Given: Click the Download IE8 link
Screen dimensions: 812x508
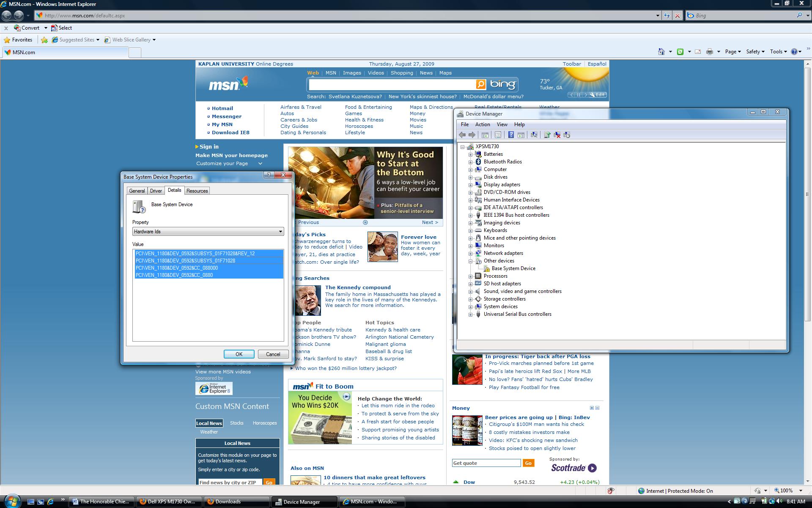Looking at the screenshot, I should 230,133.
